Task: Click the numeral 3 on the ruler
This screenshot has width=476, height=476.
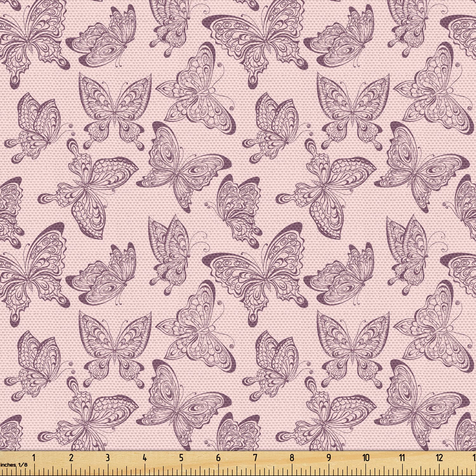Action: 108,457
